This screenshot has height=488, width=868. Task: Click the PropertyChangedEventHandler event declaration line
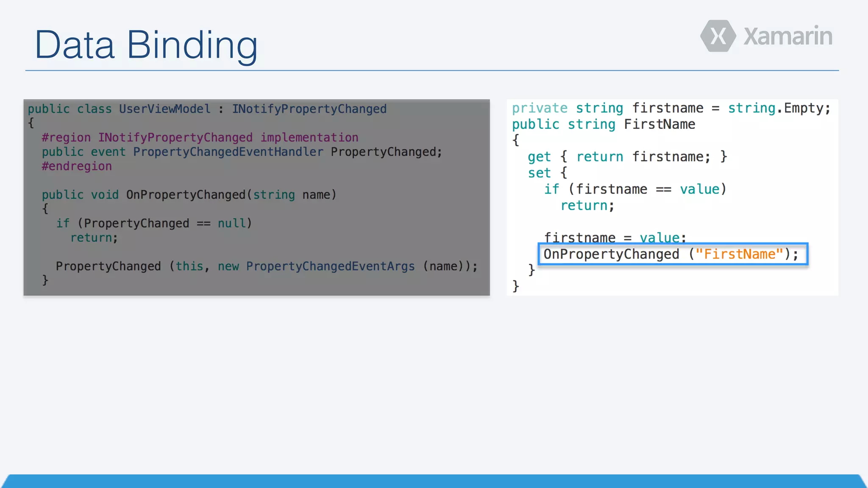[242, 152]
